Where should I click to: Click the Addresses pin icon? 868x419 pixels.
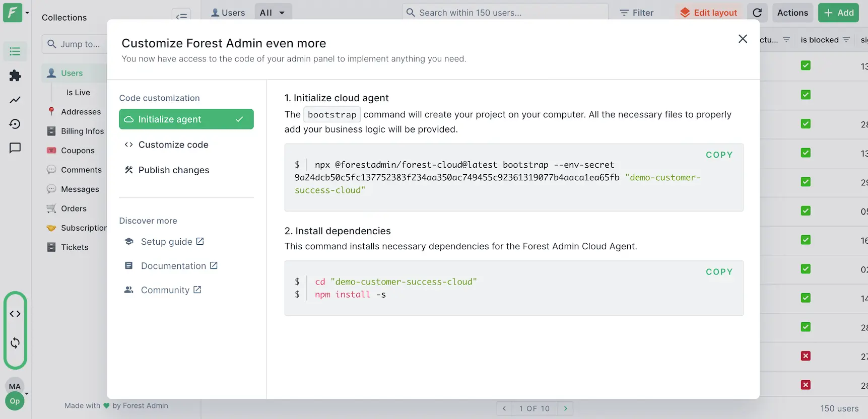(51, 111)
